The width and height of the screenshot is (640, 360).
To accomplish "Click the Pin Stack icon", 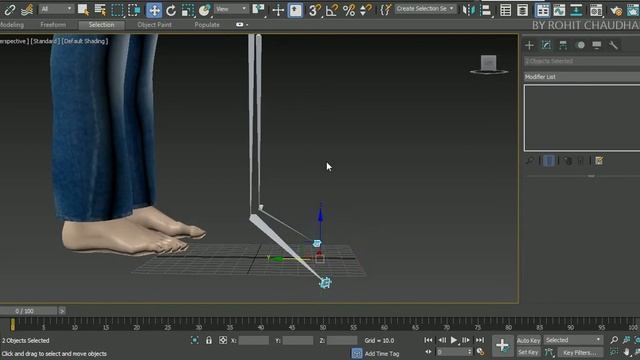I will coord(530,161).
